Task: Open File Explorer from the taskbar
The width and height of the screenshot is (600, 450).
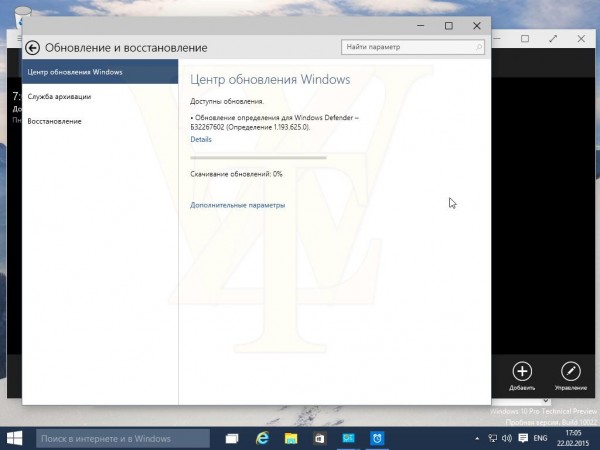Action: tap(291, 438)
